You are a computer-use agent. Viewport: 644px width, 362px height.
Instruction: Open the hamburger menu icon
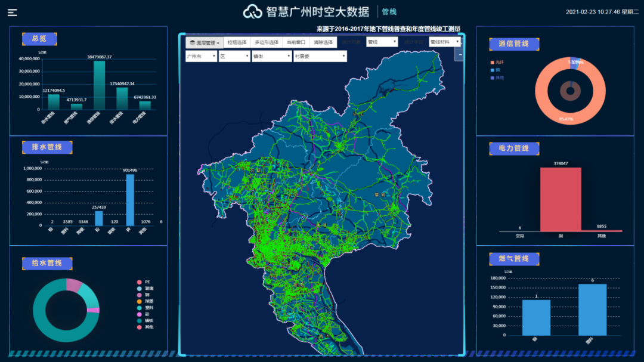[x=12, y=12]
